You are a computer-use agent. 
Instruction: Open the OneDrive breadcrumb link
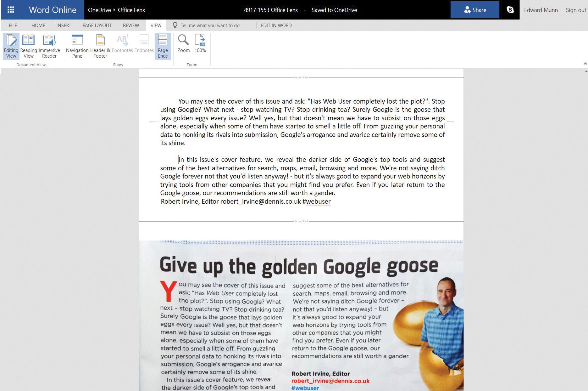click(x=99, y=10)
